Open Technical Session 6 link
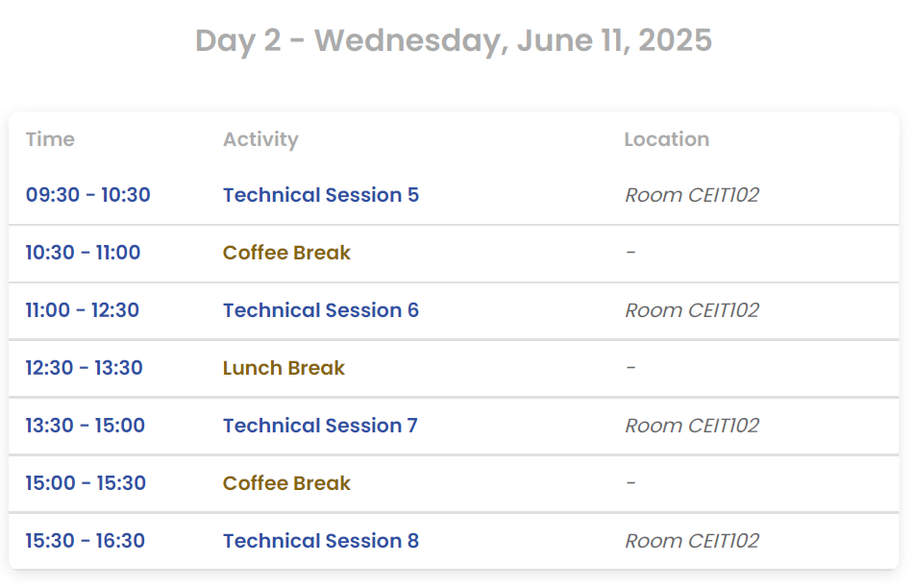 pos(320,310)
